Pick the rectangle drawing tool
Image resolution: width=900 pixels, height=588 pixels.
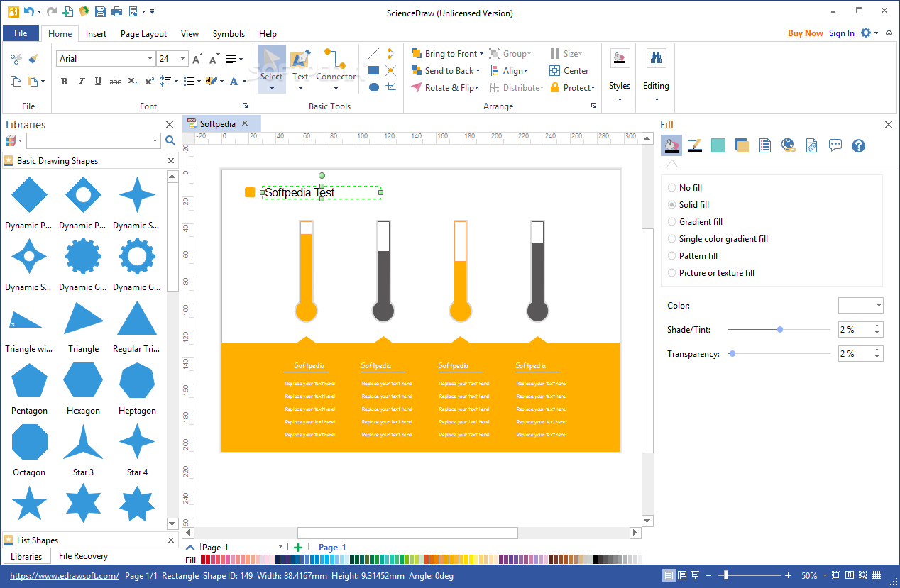373,70
